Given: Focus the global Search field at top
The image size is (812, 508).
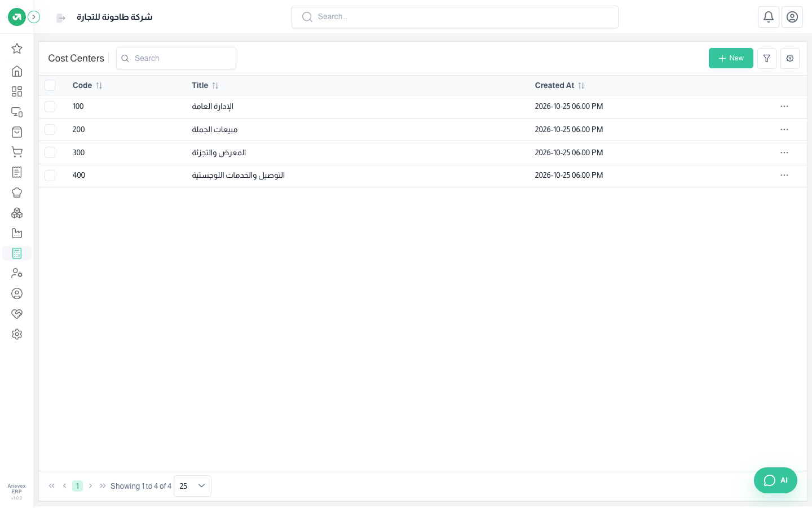Looking at the screenshot, I should coord(455,17).
